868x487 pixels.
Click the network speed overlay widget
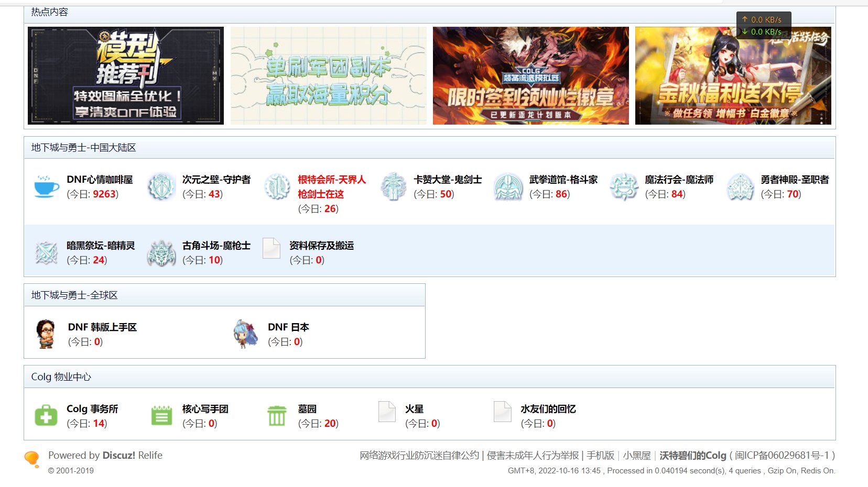coord(764,26)
